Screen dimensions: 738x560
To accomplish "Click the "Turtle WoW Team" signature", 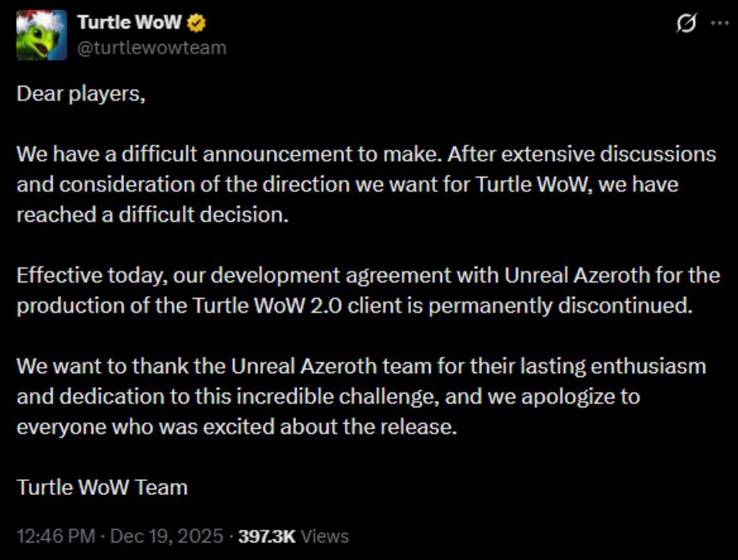I will (102, 486).
